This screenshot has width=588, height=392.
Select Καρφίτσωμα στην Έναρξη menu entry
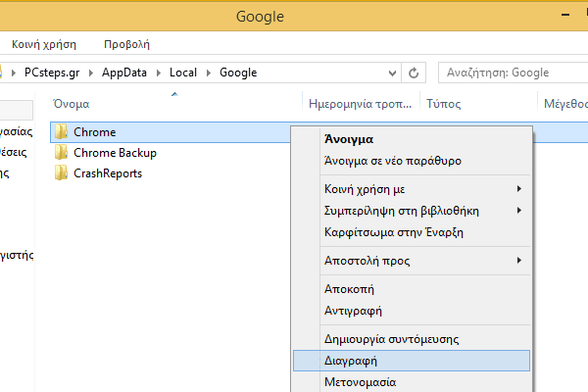(x=412, y=232)
